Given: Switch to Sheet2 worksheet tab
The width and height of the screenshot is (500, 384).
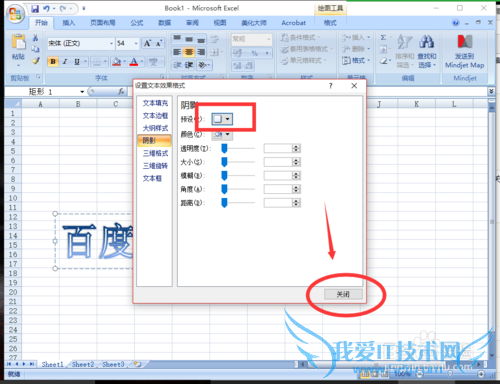Looking at the screenshot, I should (83, 364).
